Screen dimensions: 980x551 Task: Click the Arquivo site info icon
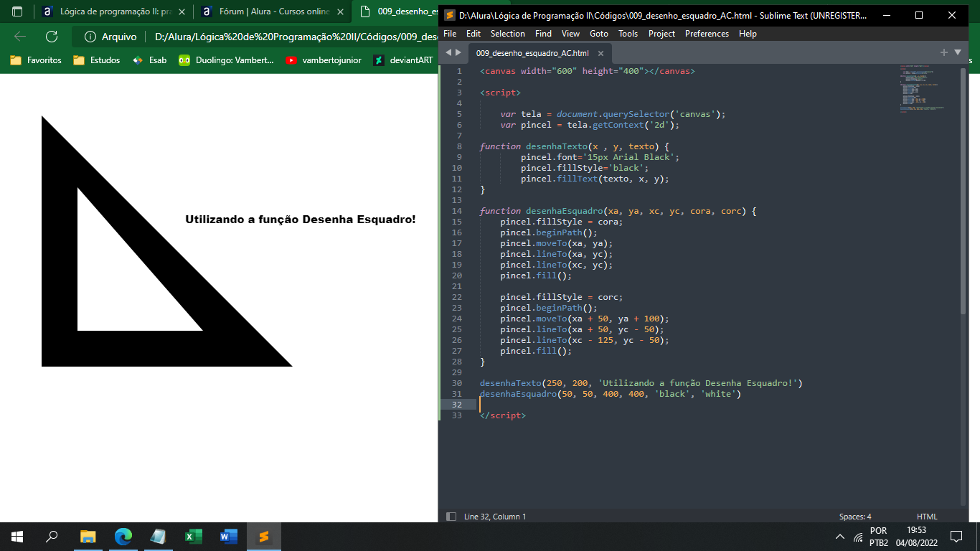(x=90, y=37)
